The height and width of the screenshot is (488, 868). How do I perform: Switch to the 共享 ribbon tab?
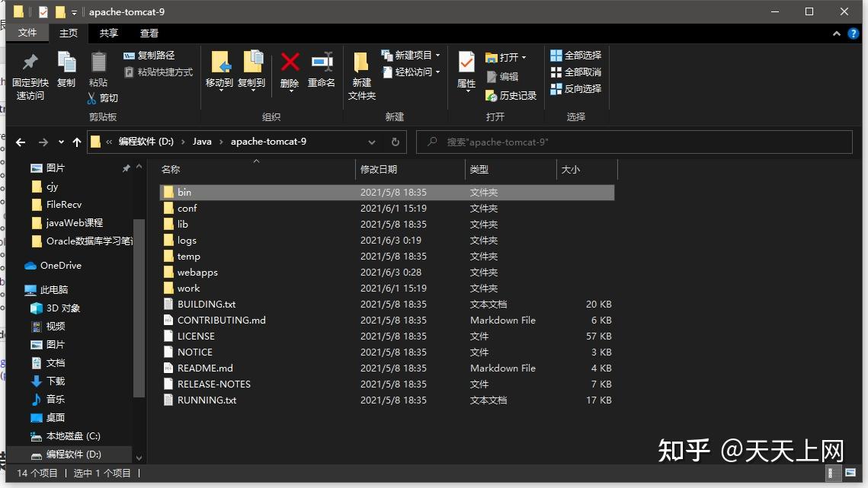[x=109, y=33]
